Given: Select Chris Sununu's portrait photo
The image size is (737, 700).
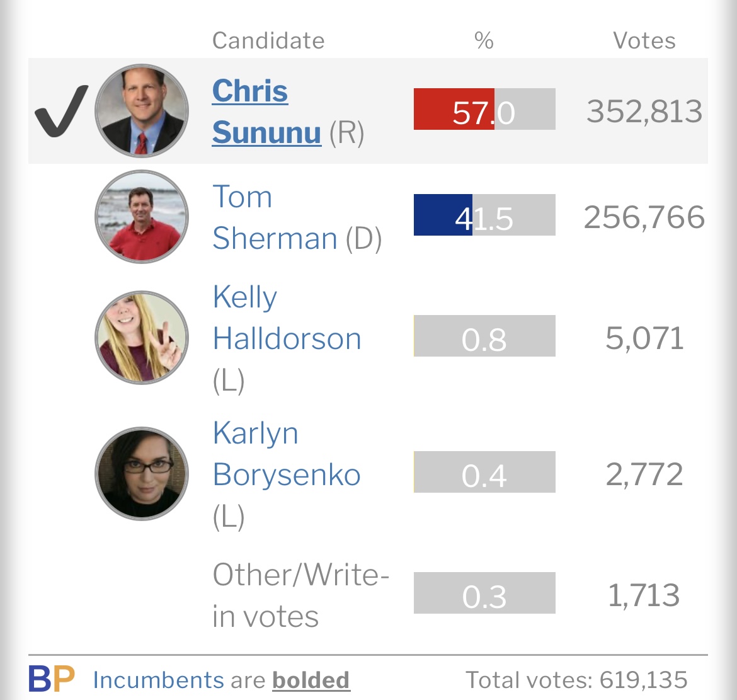Looking at the screenshot, I should 142,111.
